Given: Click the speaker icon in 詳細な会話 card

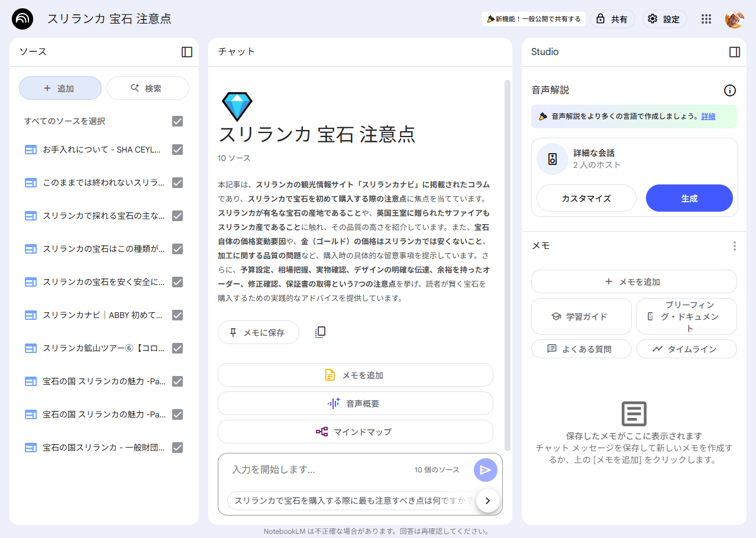Looking at the screenshot, I should click(553, 159).
